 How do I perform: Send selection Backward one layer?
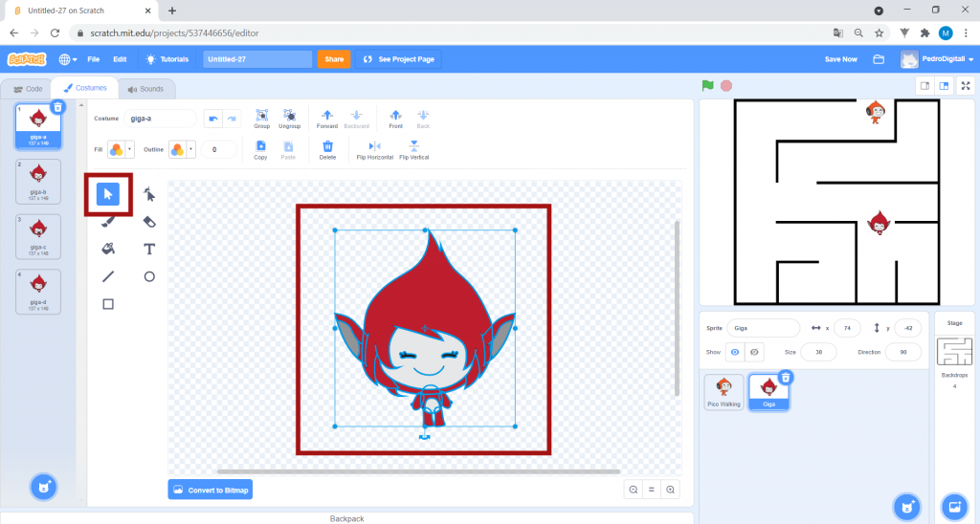pyautogui.click(x=356, y=119)
